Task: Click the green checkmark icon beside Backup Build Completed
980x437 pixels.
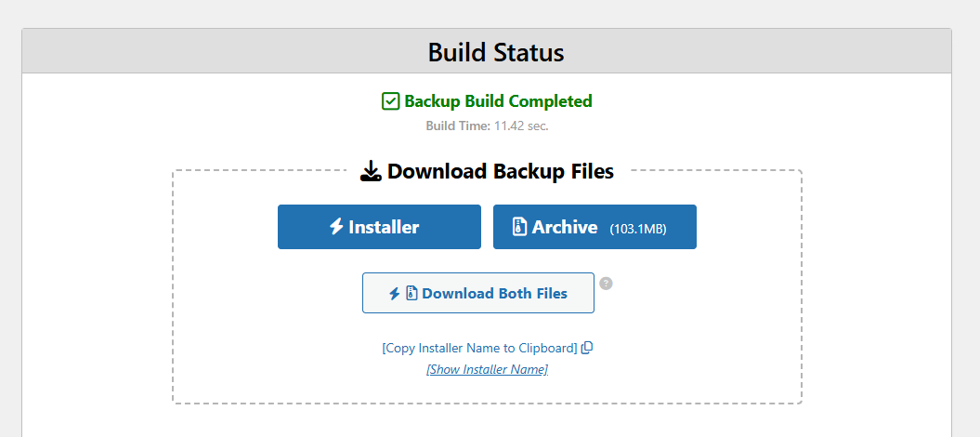Action: [391, 101]
